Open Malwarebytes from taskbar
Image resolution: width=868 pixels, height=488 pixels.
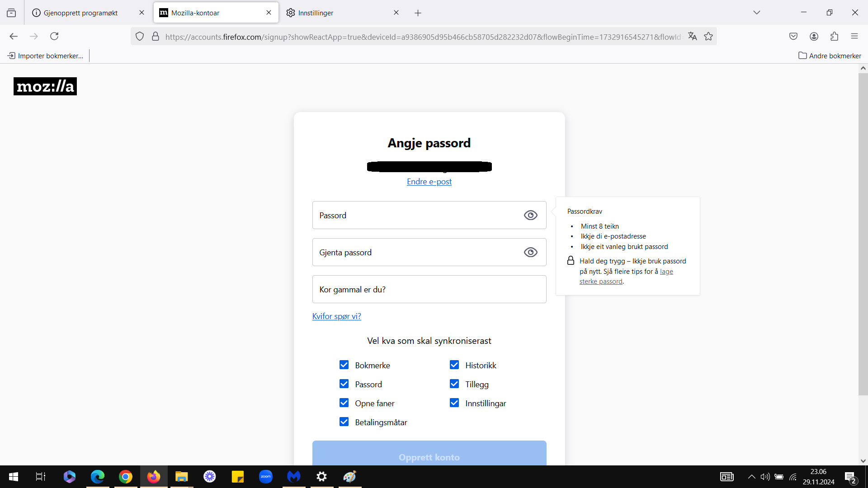click(294, 477)
